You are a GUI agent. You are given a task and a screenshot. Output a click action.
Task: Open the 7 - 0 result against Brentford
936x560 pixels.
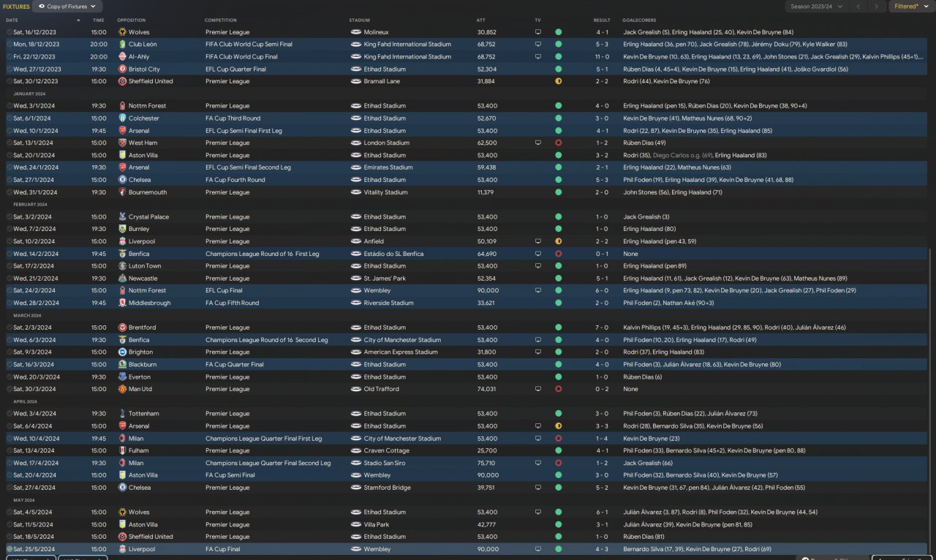tap(602, 328)
